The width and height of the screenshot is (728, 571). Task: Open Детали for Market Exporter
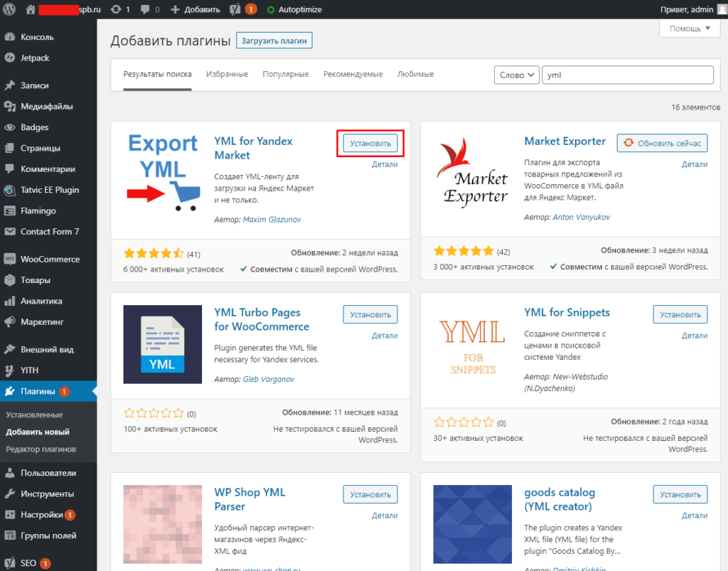coord(695,164)
